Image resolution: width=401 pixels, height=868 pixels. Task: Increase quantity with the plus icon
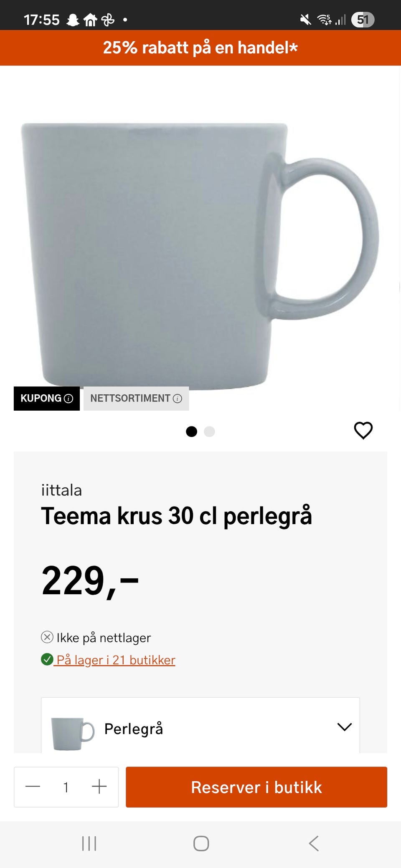(x=99, y=787)
